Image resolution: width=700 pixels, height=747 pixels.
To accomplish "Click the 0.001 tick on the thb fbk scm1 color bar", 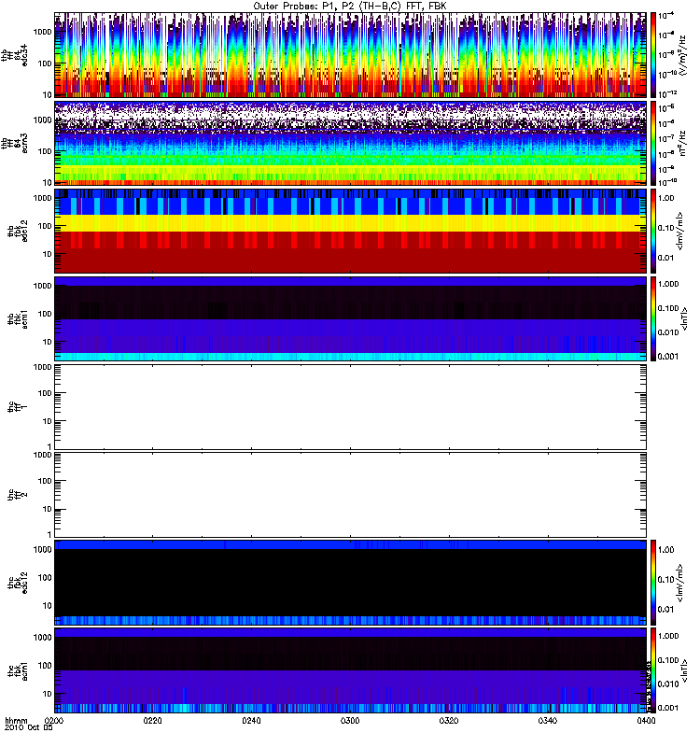I will [x=668, y=357].
